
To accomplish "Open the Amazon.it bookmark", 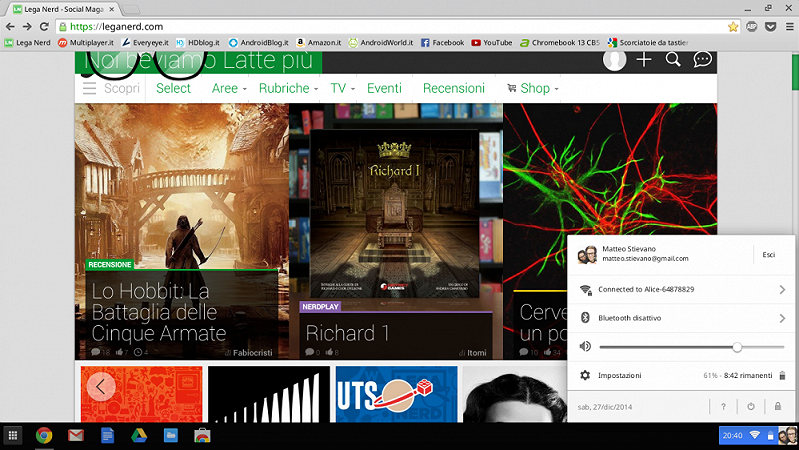I will pos(318,43).
